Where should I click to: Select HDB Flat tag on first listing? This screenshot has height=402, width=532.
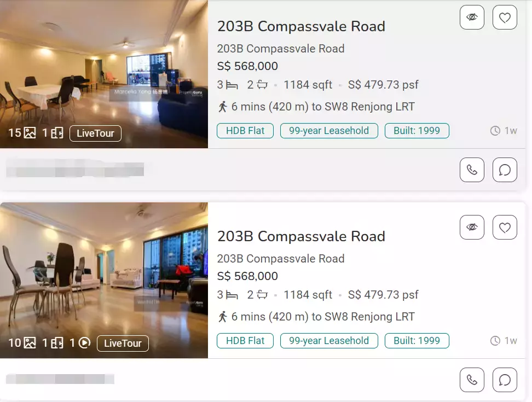(x=245, y=131)
